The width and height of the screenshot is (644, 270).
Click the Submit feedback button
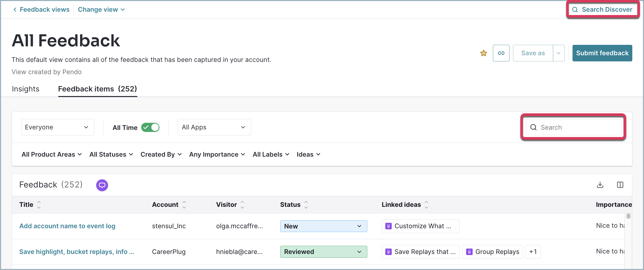(602, 53)
